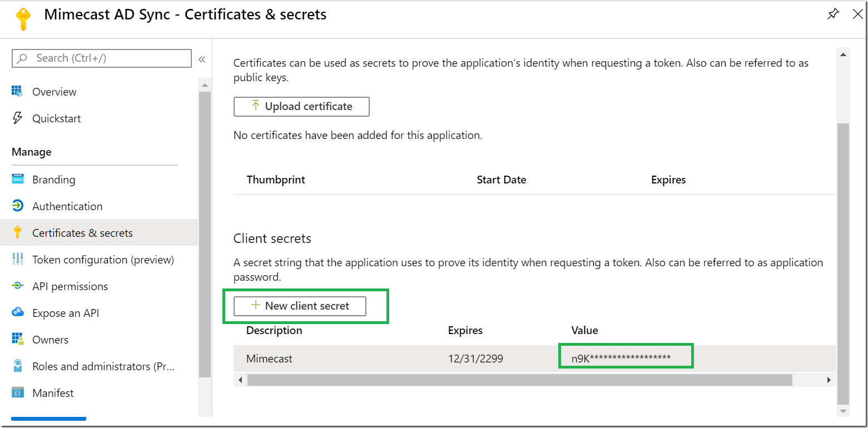Collapse the sidebar with double chevron

click(x=202, y=59)
